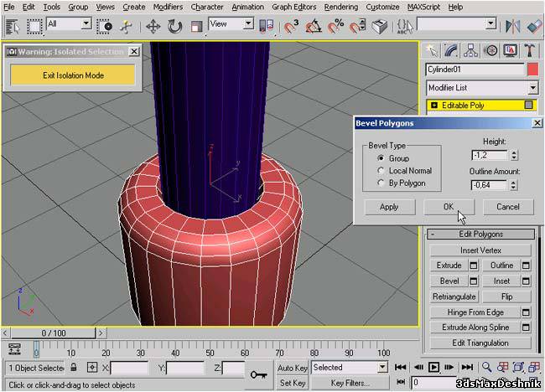Switch to the Display command panel tab

511,51
